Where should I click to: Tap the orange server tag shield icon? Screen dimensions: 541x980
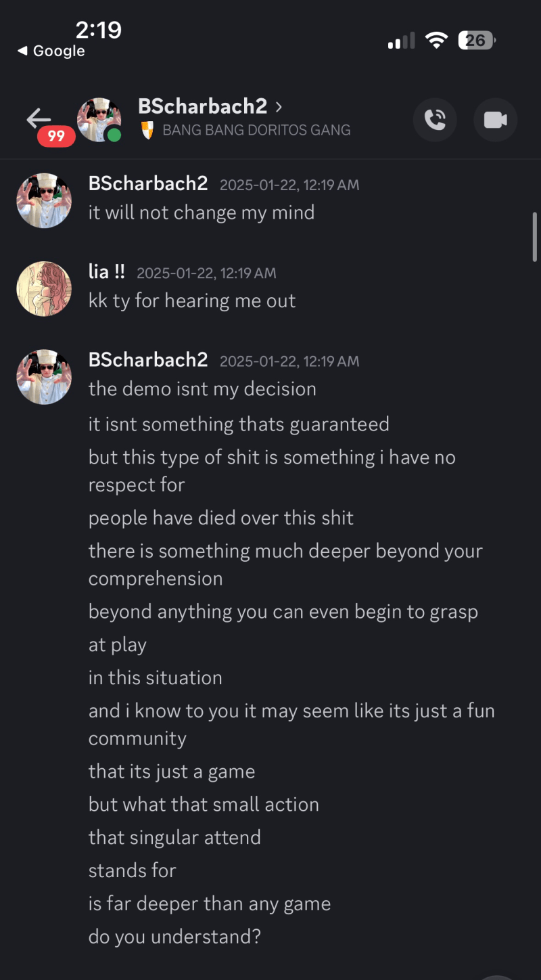pyautogui.click(x=147, y=130)
